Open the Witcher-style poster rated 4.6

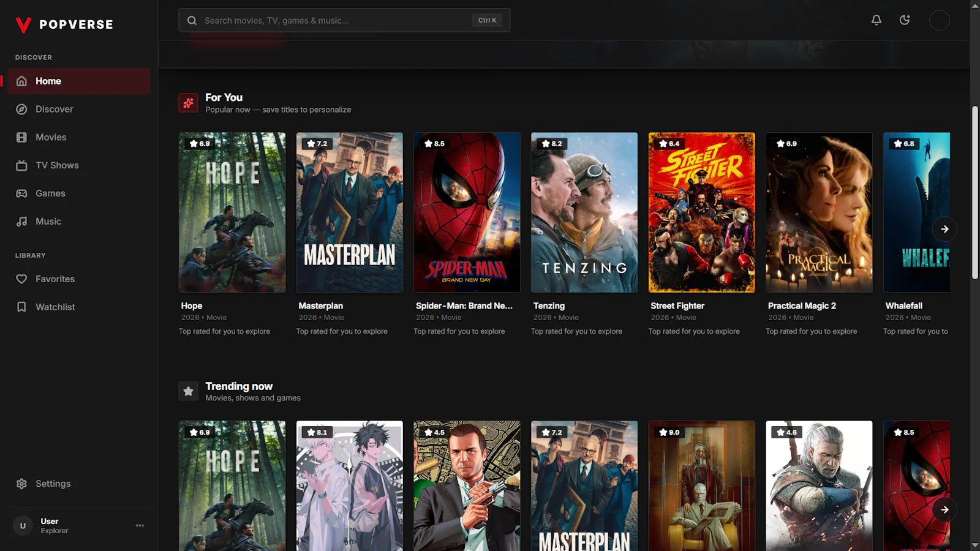point(819,486)
